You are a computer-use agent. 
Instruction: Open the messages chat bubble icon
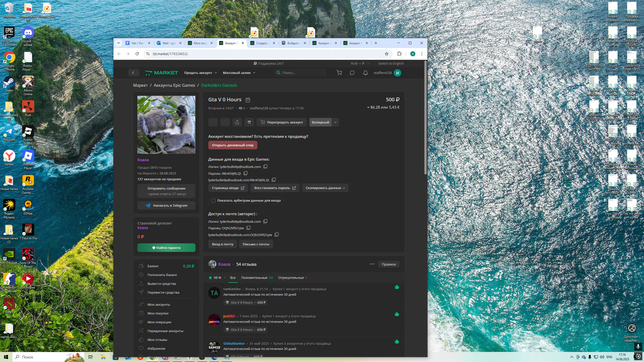click(x=352, y=73)
